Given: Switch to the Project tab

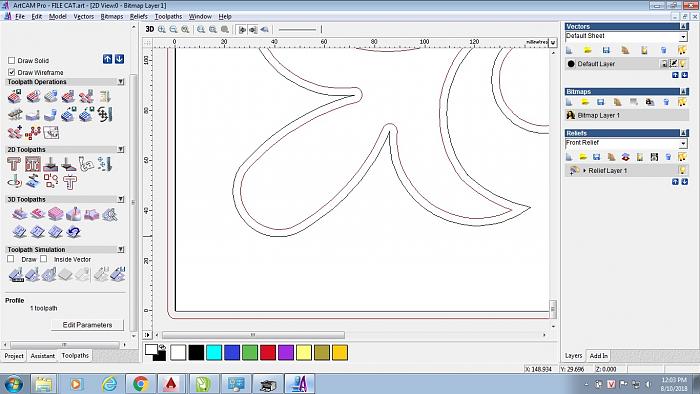Looking at the screenshot, I should 14,356.
